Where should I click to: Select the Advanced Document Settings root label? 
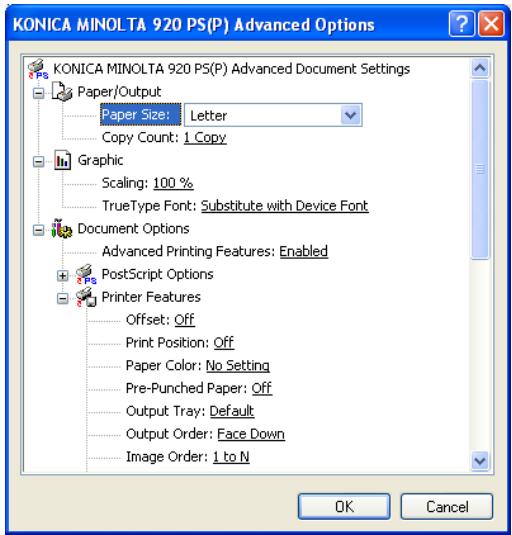pos(232,69)
